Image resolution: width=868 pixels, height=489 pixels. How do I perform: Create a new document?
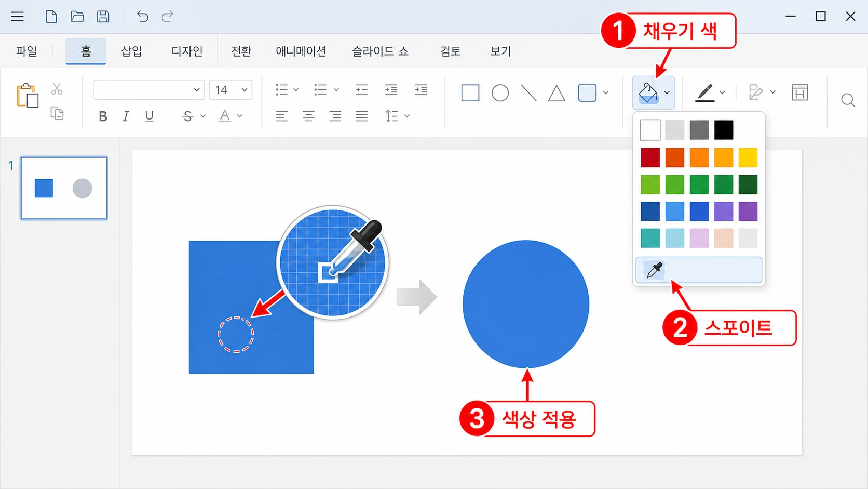tap(51, 17)
